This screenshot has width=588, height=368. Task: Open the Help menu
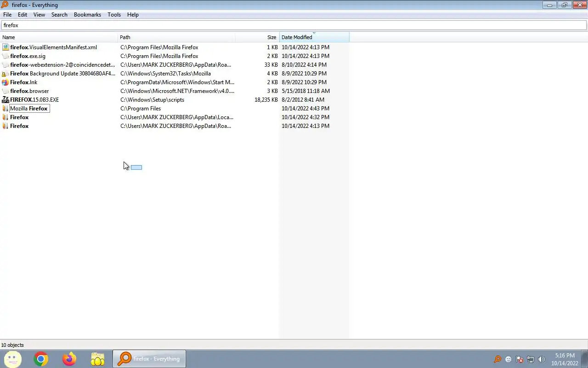[133, 15]
